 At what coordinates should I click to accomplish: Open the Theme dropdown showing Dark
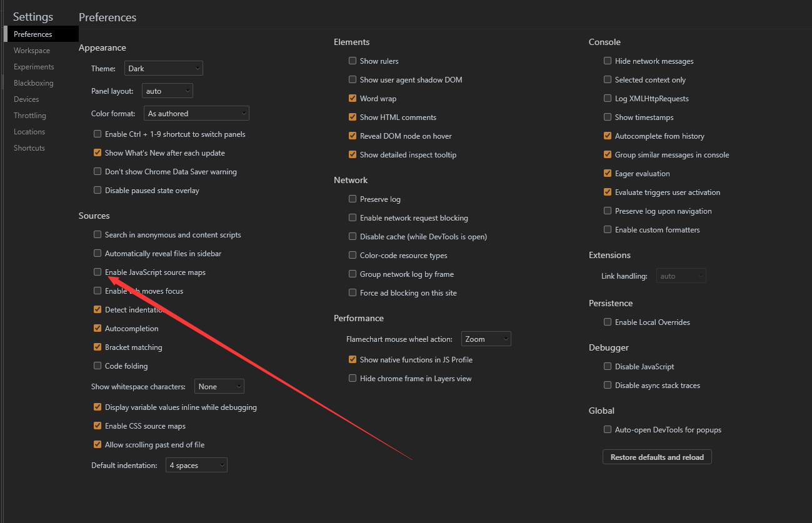pyautogui.click(x=163, y=68)
